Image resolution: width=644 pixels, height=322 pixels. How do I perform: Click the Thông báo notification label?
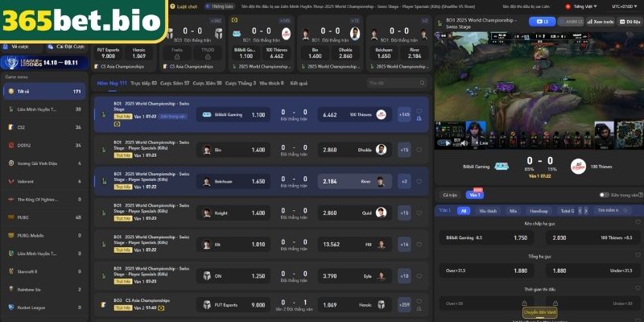coord(220,6)
